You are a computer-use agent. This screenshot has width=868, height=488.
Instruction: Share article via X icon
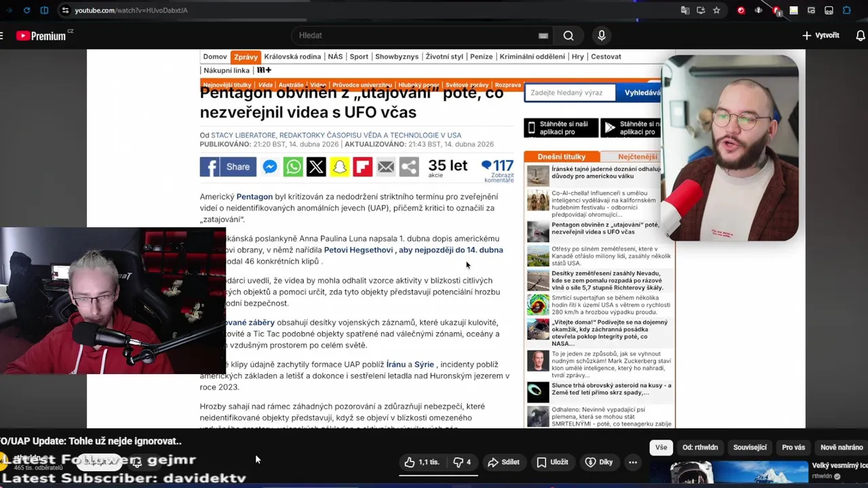click(316, 167)
